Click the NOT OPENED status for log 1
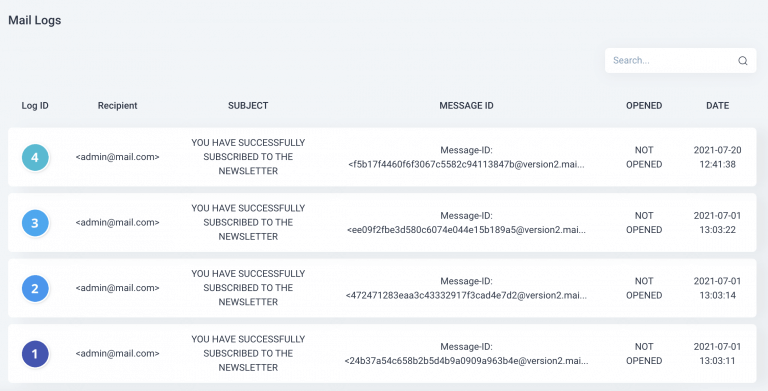This screenshot has height=391, width=768. pos(644,354)
